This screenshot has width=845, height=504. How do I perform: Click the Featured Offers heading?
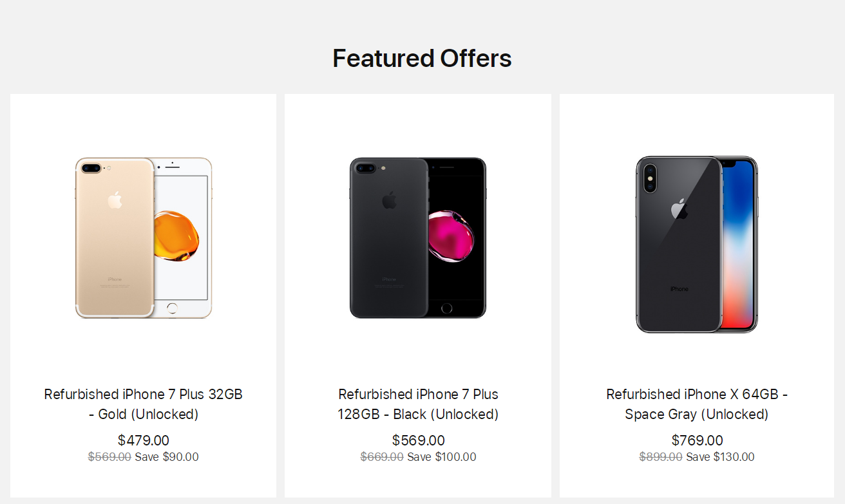point(422,59)
